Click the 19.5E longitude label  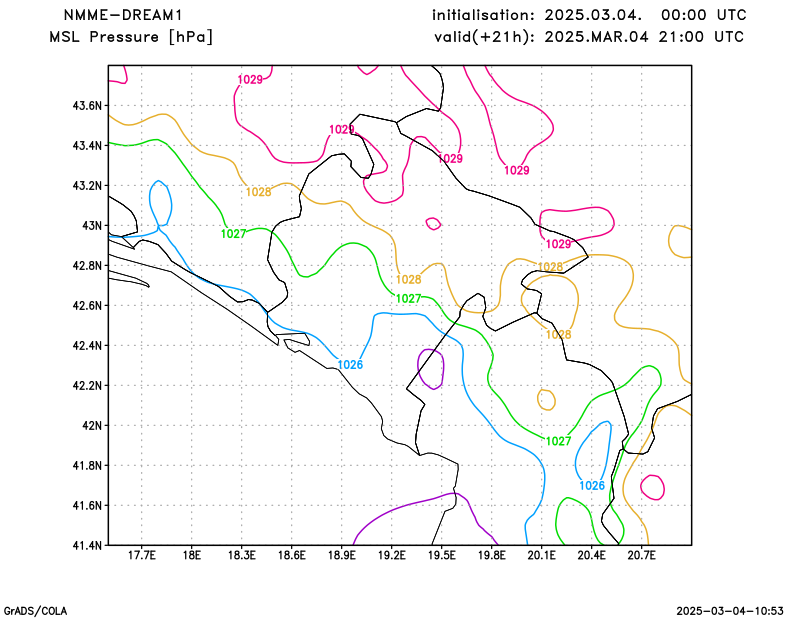point(441,555)
